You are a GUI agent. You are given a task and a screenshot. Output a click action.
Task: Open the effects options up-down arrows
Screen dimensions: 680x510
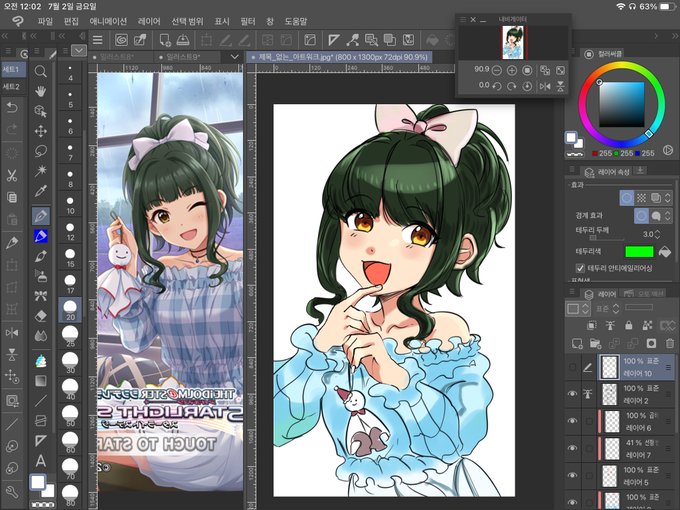668,198
